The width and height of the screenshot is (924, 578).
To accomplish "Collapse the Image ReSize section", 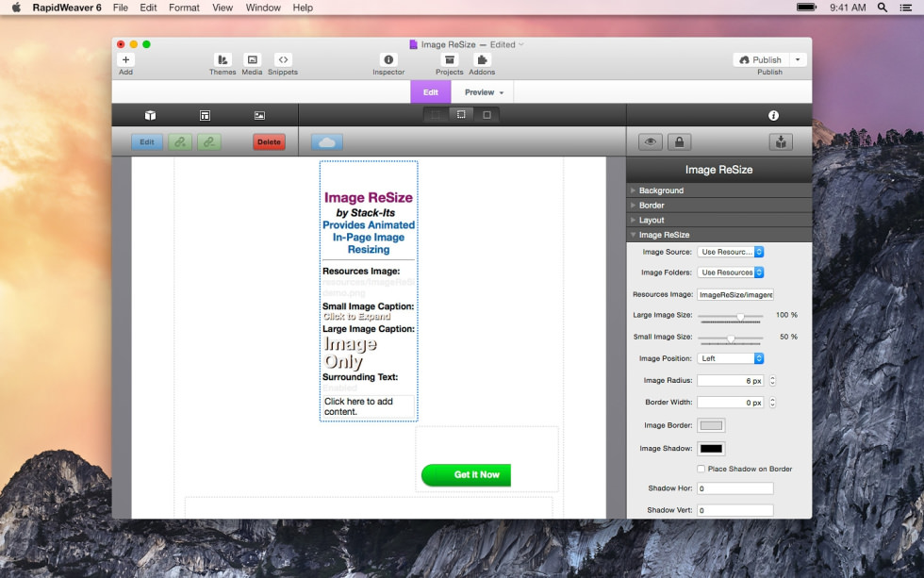I will (718, 235).
